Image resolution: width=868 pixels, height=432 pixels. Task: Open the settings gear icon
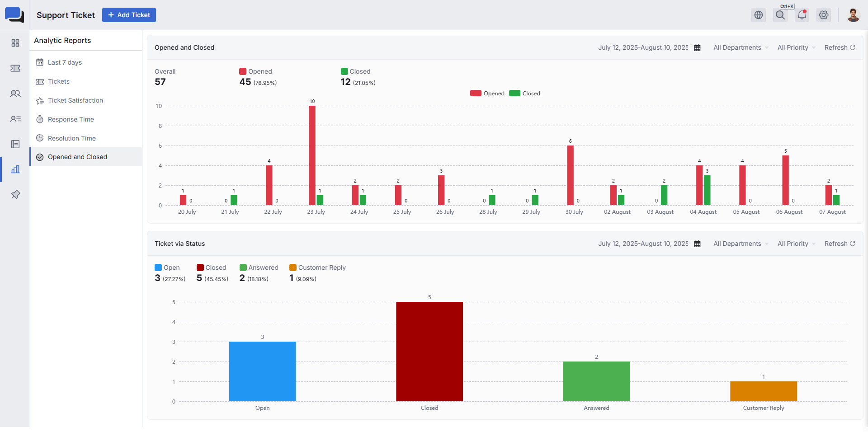[824, 15]
